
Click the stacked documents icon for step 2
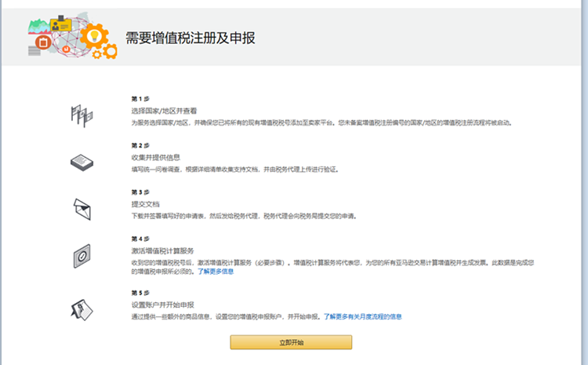coord(82,161)
